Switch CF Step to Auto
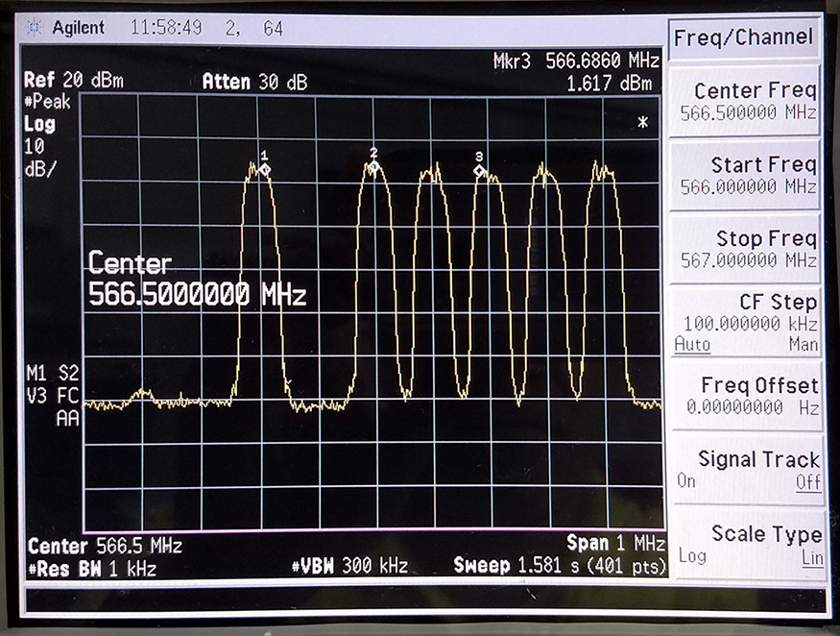Screen dimensions: 840x636 pyautogui.click(x=692, y=344)
